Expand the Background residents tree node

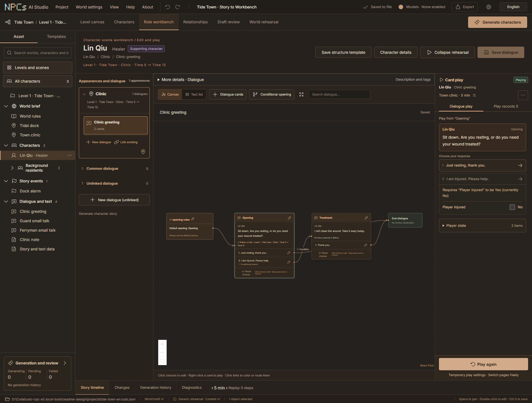pyautogui.click(x=12, y=168)
